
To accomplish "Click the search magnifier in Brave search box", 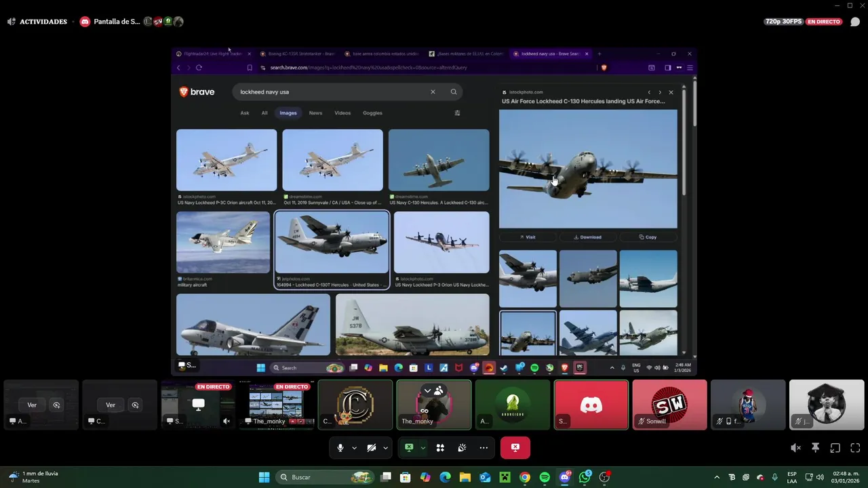I will click(454, 91).
